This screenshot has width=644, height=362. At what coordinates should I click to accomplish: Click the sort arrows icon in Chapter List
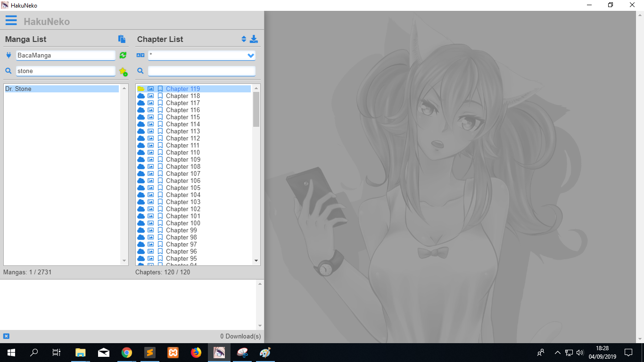coord(244,39)
